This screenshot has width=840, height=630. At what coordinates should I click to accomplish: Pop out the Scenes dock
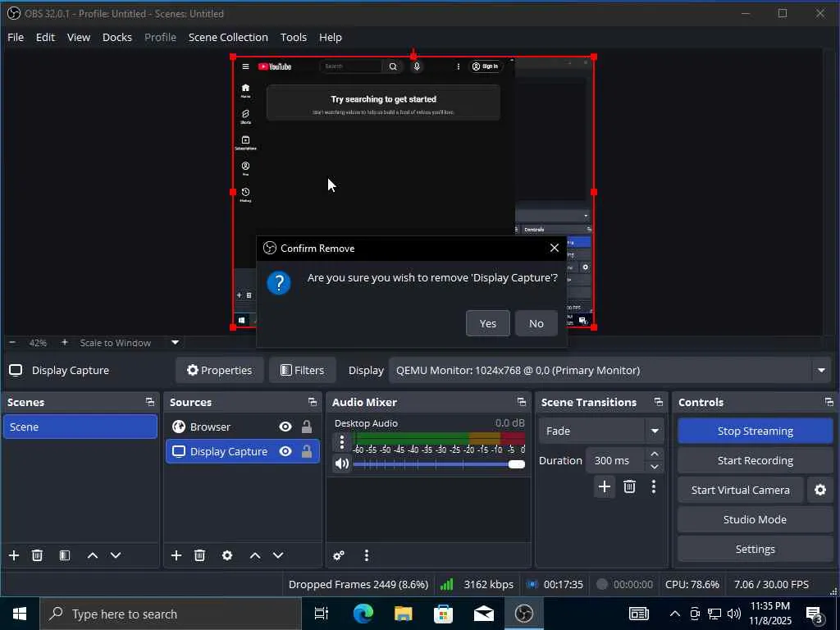pyautogui.click(x=150, y=402)
